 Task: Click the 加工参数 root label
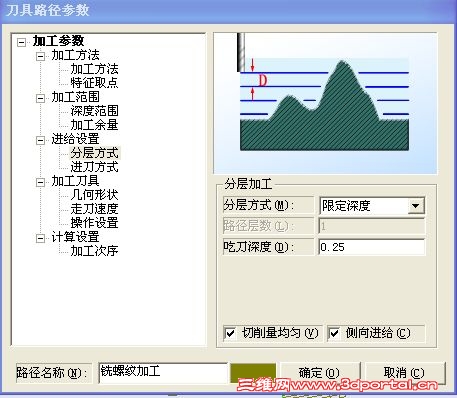(x=58, y=41)
